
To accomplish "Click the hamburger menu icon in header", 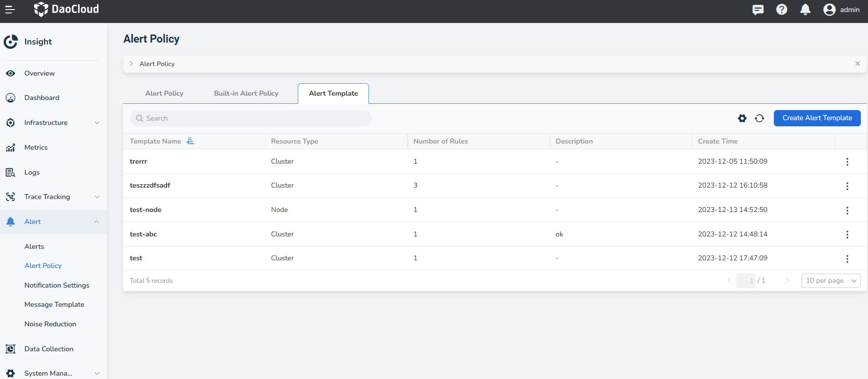I will 10,10.
